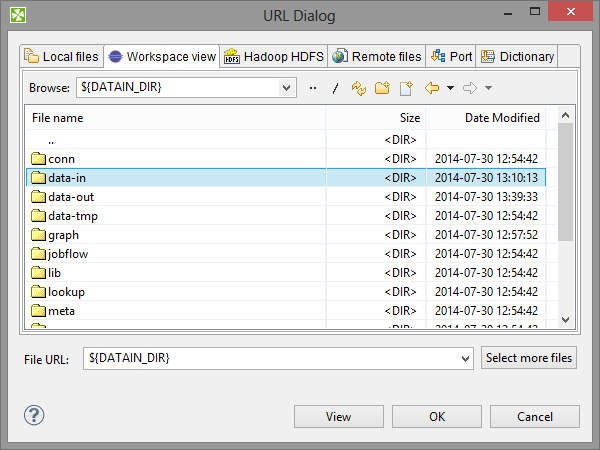The width and height of the screenshot is (600, 450).
Task: Sort by File name column header
Action: (176, 118)
